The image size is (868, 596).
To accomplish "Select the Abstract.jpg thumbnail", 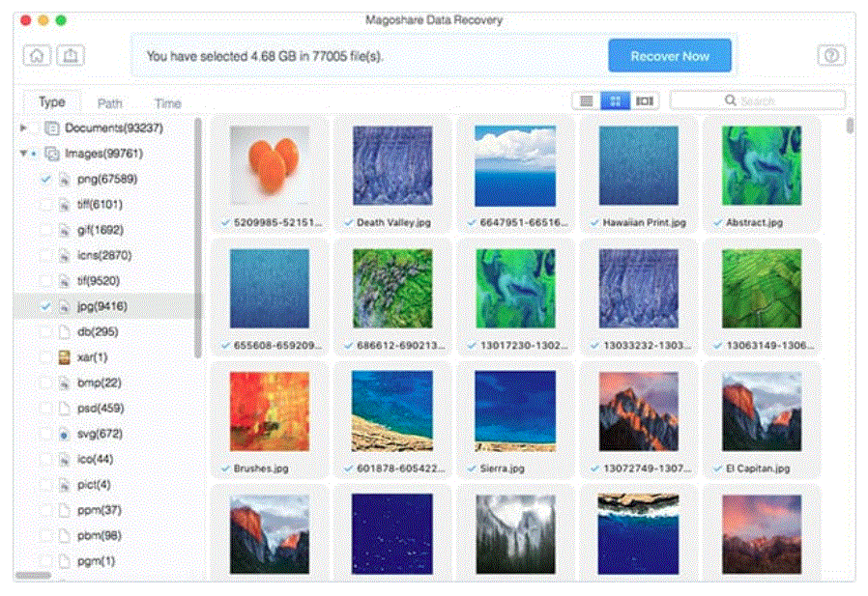I will pyautogui.click(x=761, y=165).
